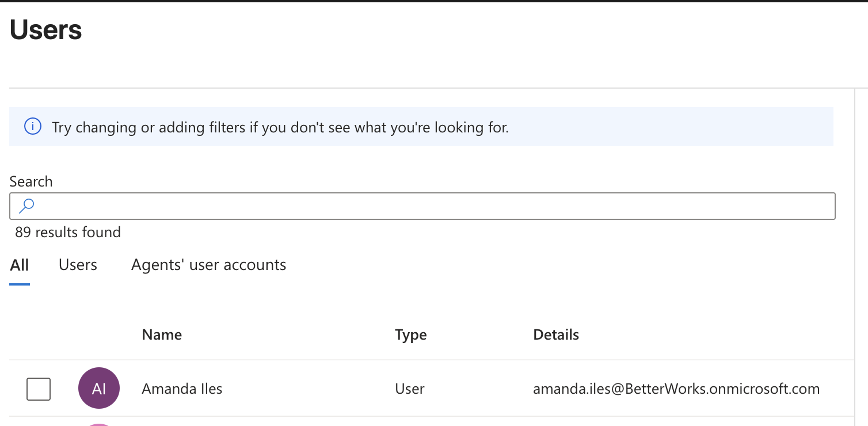Click the '89 results found' text

click(x=68, y=232)
